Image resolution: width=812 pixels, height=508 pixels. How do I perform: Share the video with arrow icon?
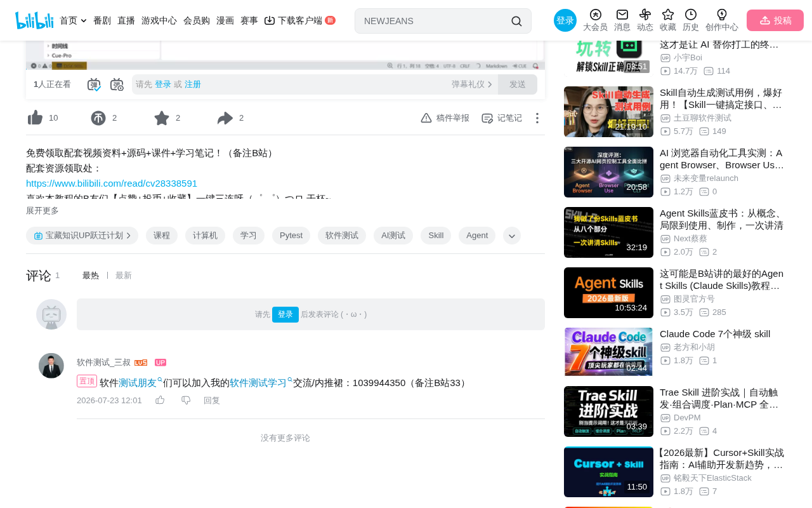click(225, 118)
